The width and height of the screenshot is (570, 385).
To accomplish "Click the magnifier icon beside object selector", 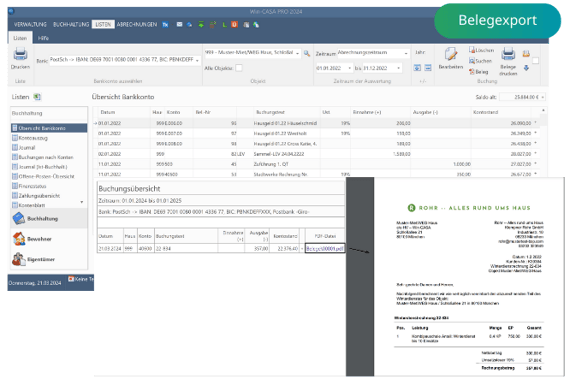I will pyautogui.click(x=307, y=53).
